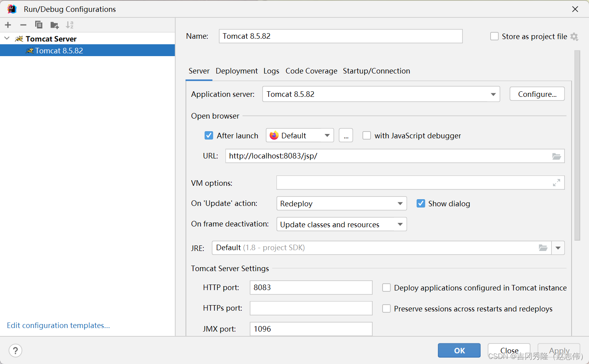Add a new configuration with plus icon

pyautogui.click(x=8, y=25)
